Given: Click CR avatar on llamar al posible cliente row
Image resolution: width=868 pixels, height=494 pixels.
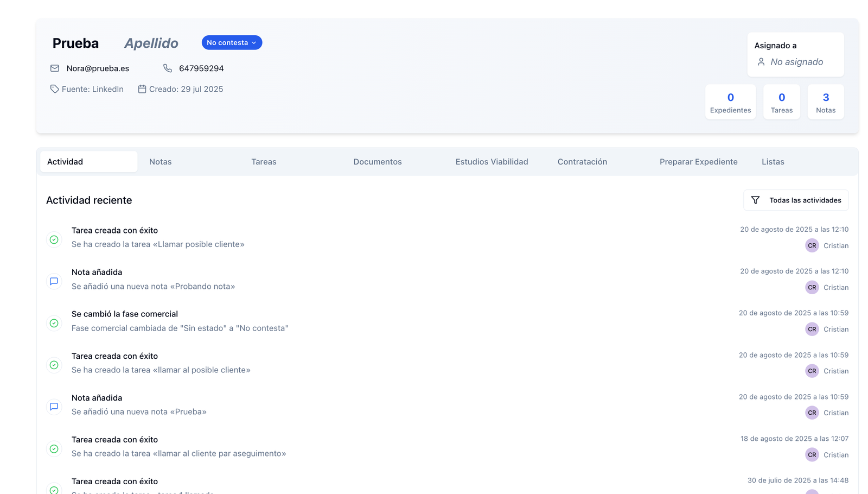Looking at the screenshot, I should click(x=812, y=371).
